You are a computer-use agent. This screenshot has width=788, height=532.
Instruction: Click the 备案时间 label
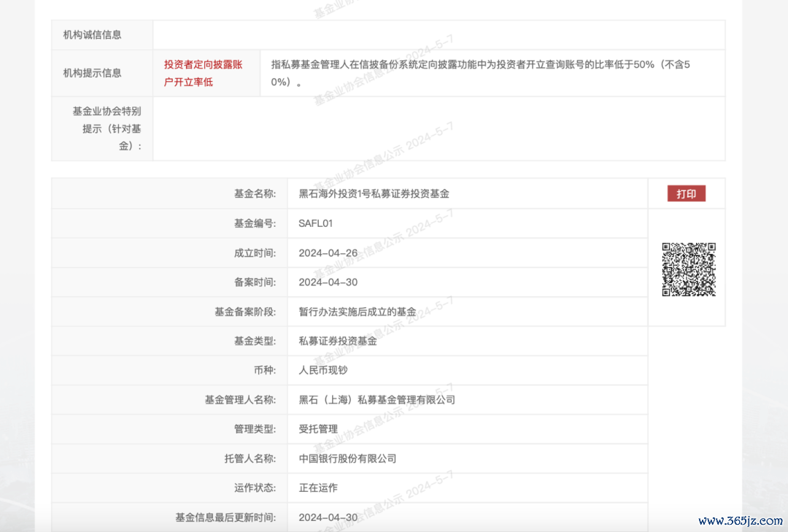pyautogui.click(x=255, y=282)
